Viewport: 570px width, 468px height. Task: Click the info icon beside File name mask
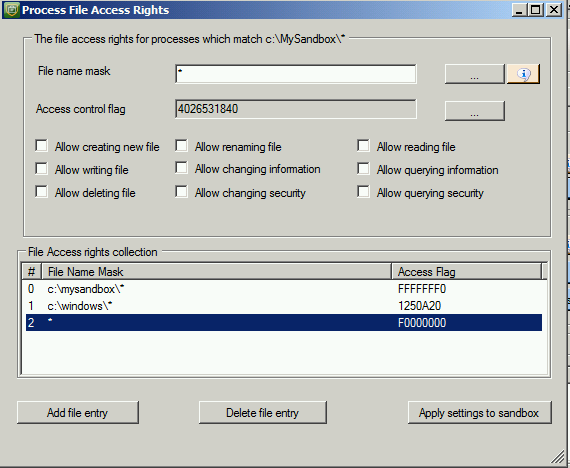click(523, 74)
